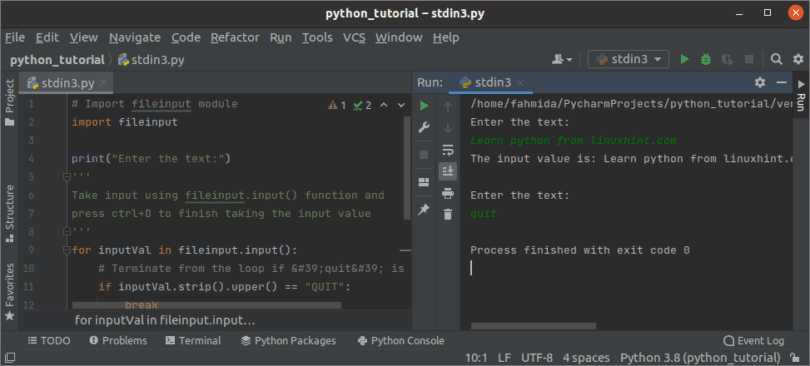Image resolution: width=810 pixels, height=366 pixels.
Task: Go to next highlighted error arrow
Action: (401, 105)
